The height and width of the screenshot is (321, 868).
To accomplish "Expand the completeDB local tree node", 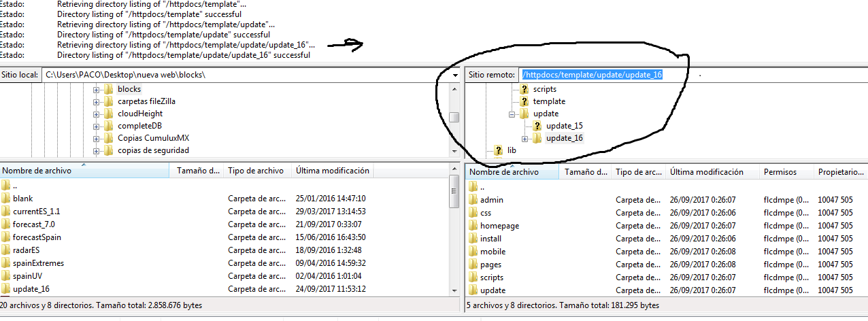I will click(96, 126).
